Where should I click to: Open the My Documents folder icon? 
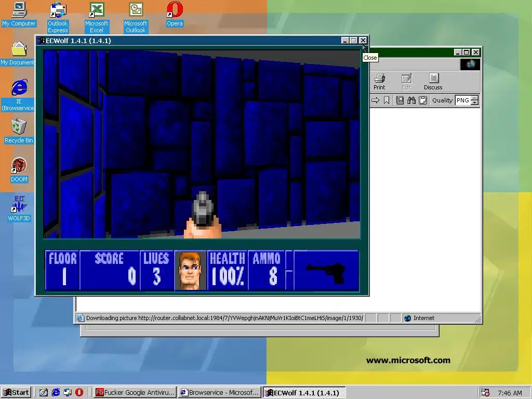18,54
